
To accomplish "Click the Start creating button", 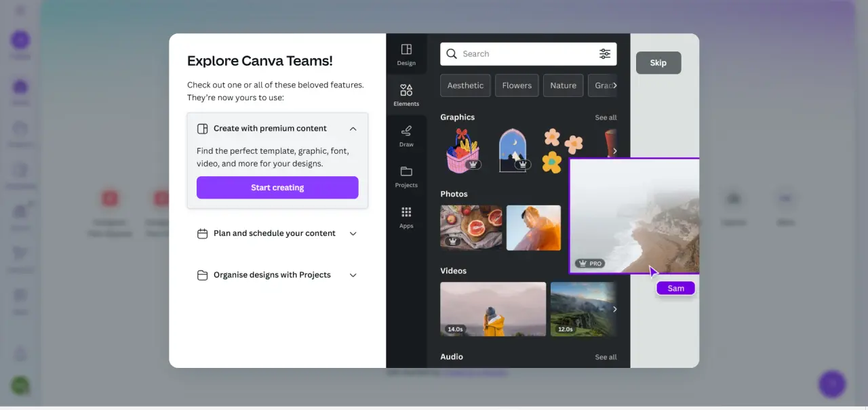I will click(277, 188).
